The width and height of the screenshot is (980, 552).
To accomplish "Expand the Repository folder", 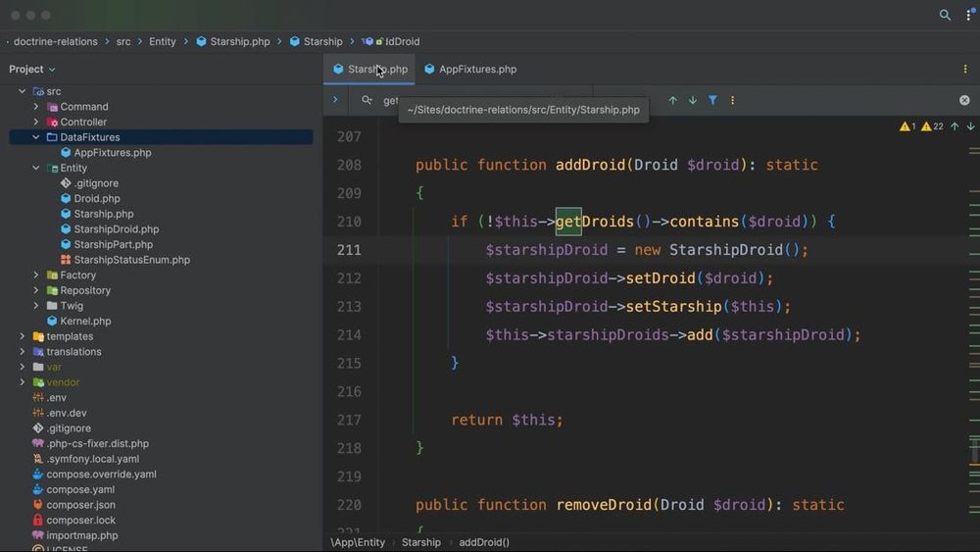I will point(36,290).
